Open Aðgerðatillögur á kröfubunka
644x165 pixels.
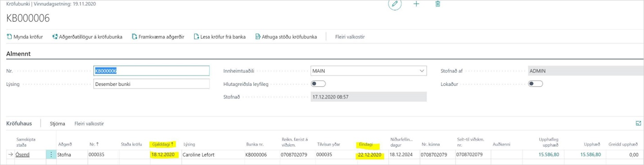point(87,37)
